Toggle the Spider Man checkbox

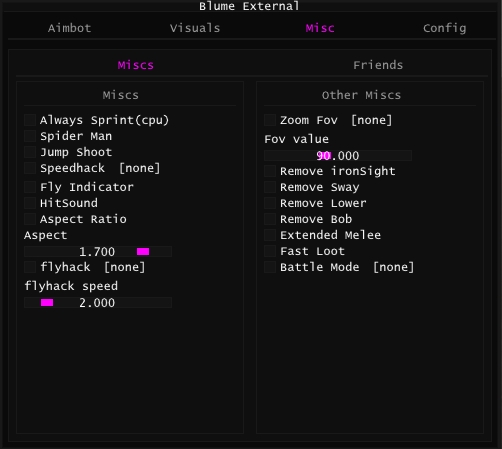(30, 136)
